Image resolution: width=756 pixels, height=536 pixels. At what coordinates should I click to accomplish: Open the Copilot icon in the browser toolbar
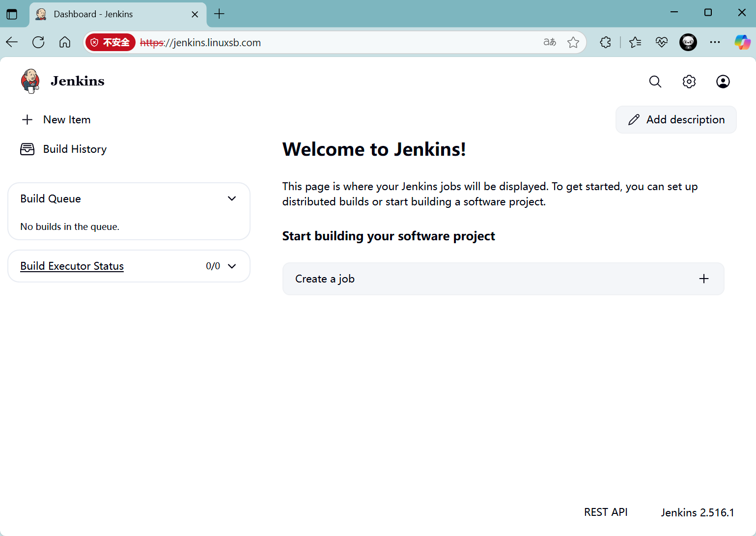tap(742, 43)
